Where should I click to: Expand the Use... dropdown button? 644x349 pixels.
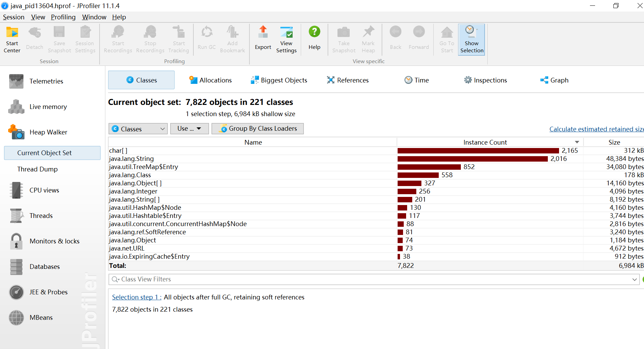[189, 129]
